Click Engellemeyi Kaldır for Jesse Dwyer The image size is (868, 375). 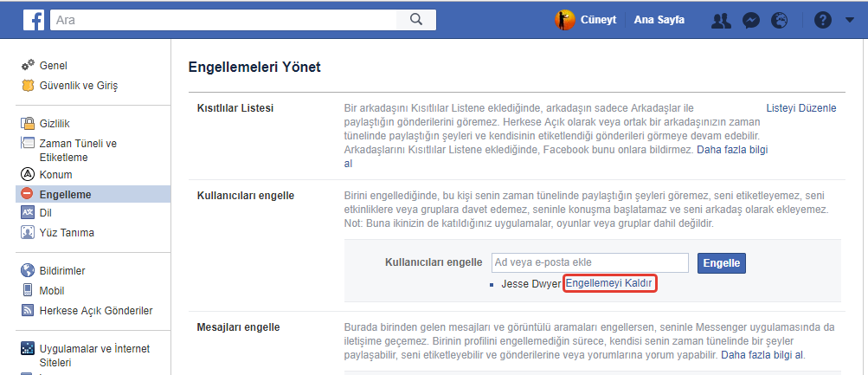click(610, 283)
